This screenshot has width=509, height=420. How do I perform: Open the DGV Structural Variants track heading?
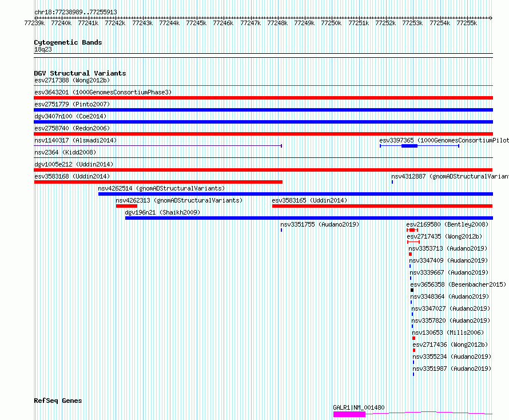tap(80, 73)
